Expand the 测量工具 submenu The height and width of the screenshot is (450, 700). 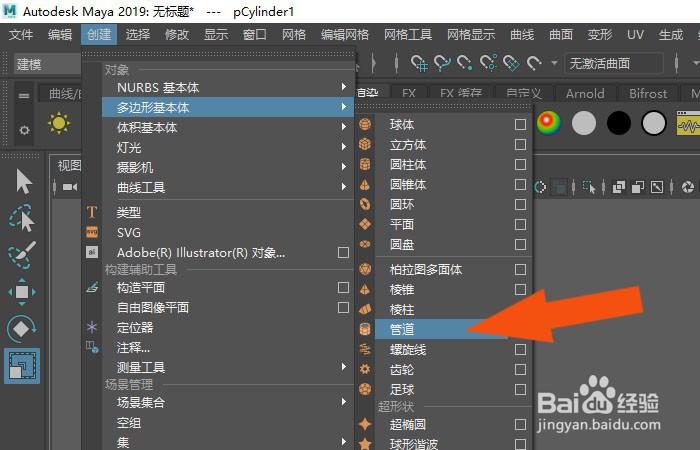(x=344, y=367)
